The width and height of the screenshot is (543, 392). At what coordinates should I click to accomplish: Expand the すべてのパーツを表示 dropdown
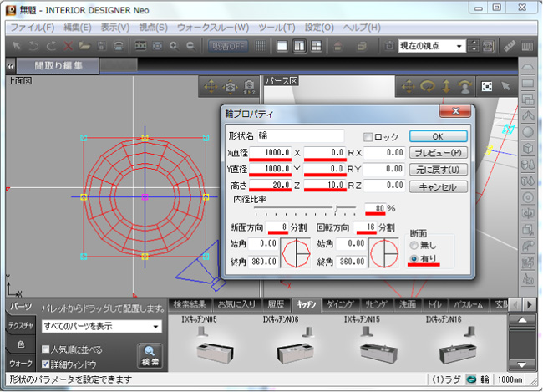(156, 326)
